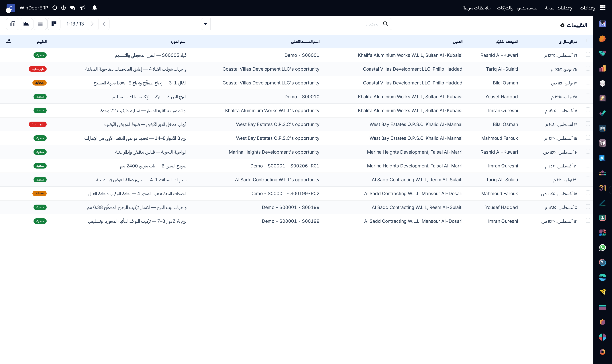Open the Employees people app icon

pyautogui.click(x=602, y=173)
